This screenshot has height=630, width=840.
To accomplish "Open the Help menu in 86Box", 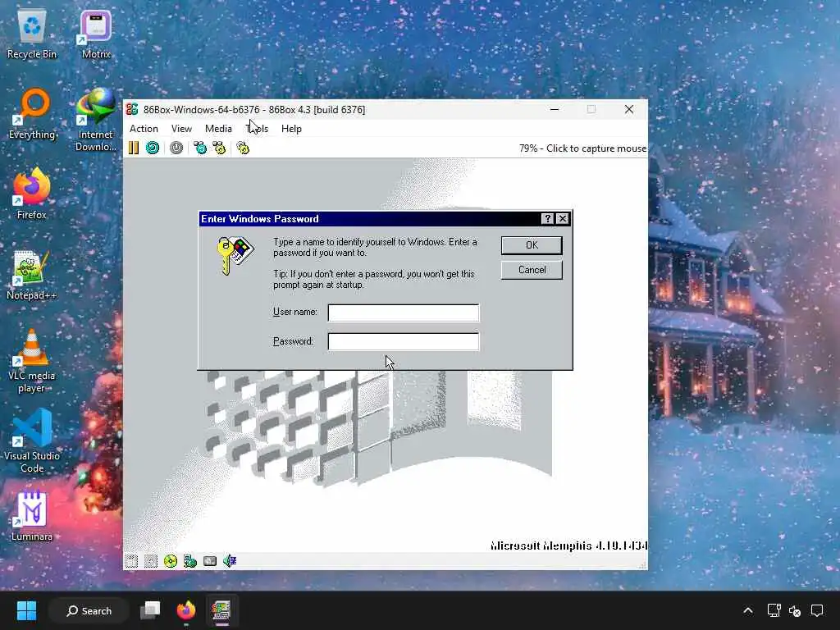I will (291, 129).
